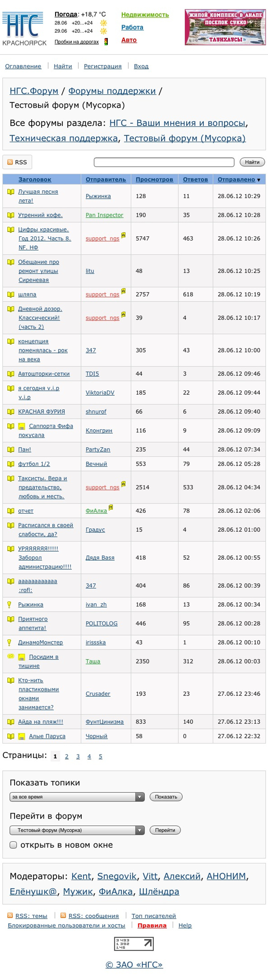Open the Регистрация menu item

[103, 66]
